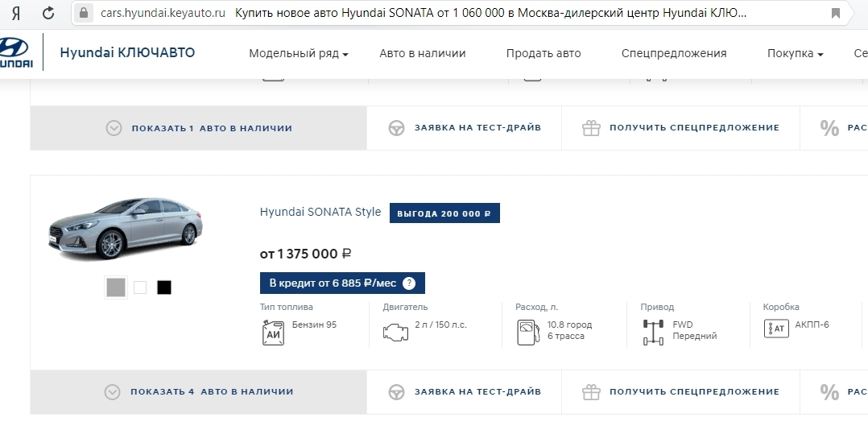The image size is (868, 430).
Task: Click the AT gearbox icon
Action: pos(775,329)
